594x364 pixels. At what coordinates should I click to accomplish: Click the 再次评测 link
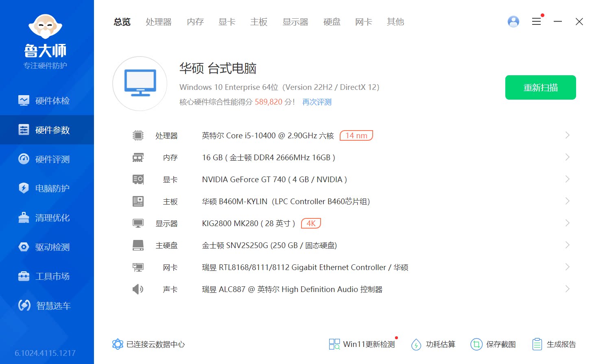317,102
